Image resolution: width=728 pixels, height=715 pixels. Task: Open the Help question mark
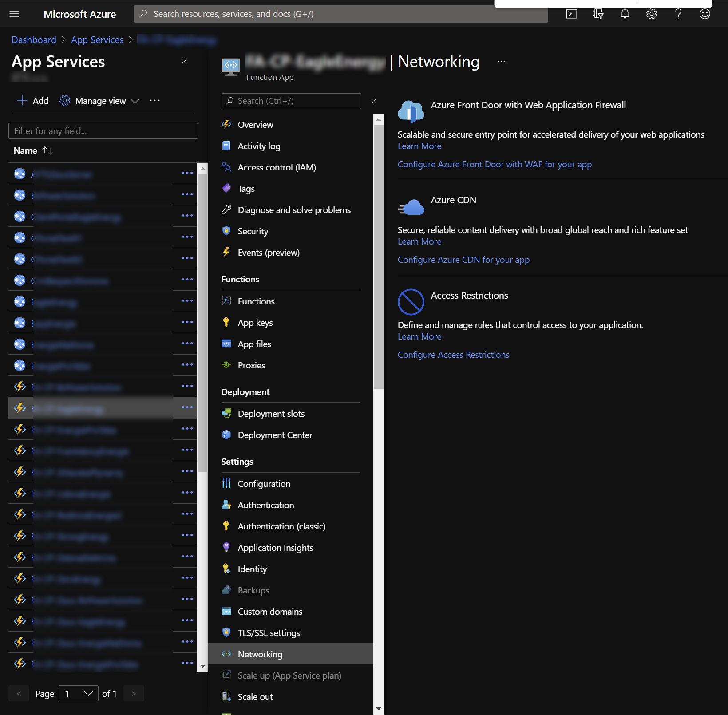click(x=678, y=14)
